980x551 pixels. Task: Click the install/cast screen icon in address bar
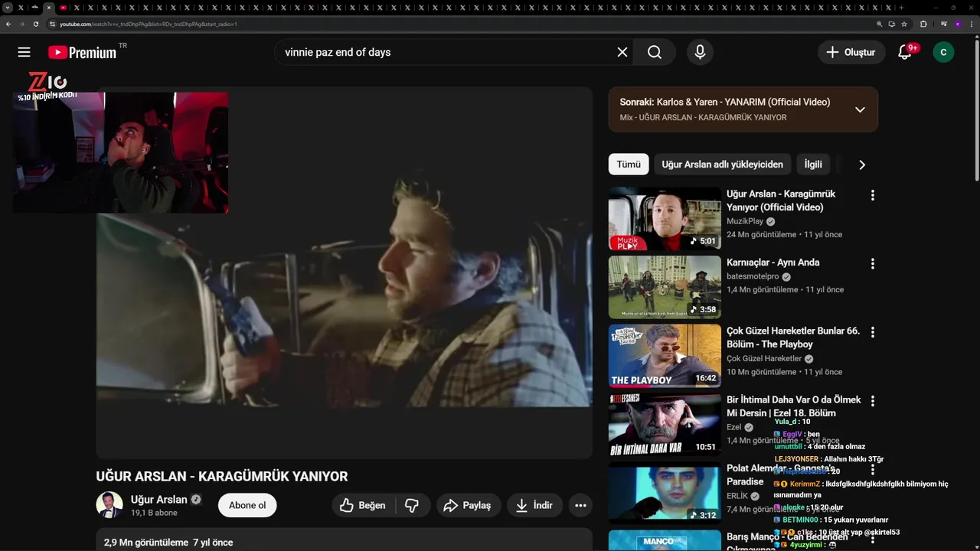892,24
